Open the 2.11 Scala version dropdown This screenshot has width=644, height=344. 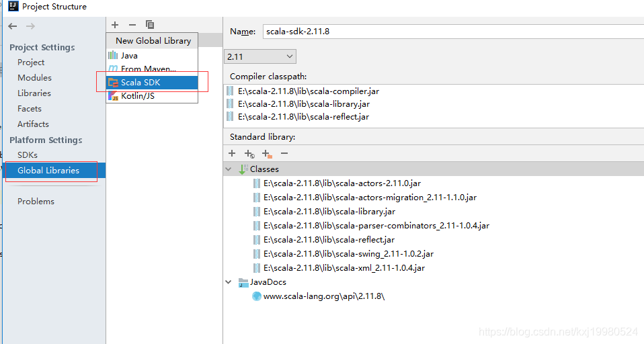click(x=260, y=56)
